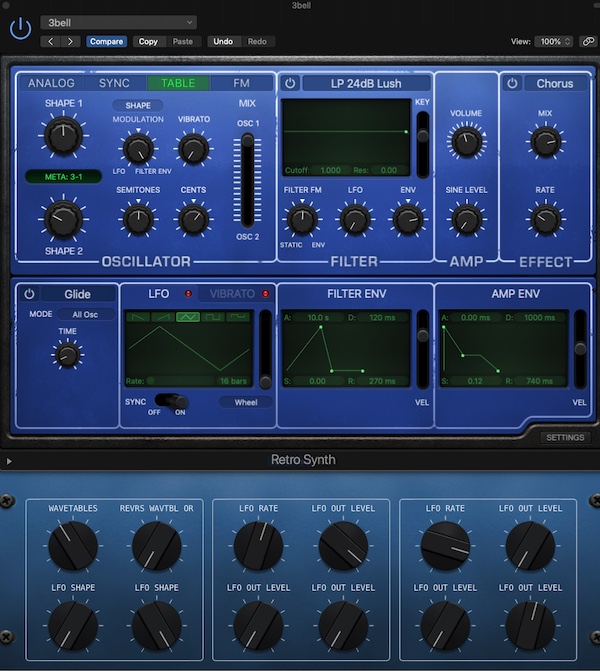Viewport: 600px width, 671px height.
Task: Switch to the SYNC oscillator tab
Action: [x=114, y=83]
